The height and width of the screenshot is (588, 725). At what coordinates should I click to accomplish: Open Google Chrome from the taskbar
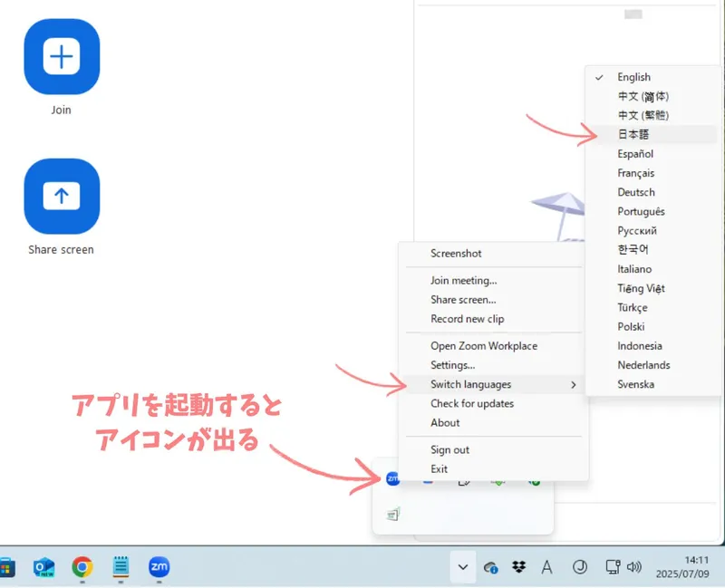pyautogui.click(x=82, y=567)
